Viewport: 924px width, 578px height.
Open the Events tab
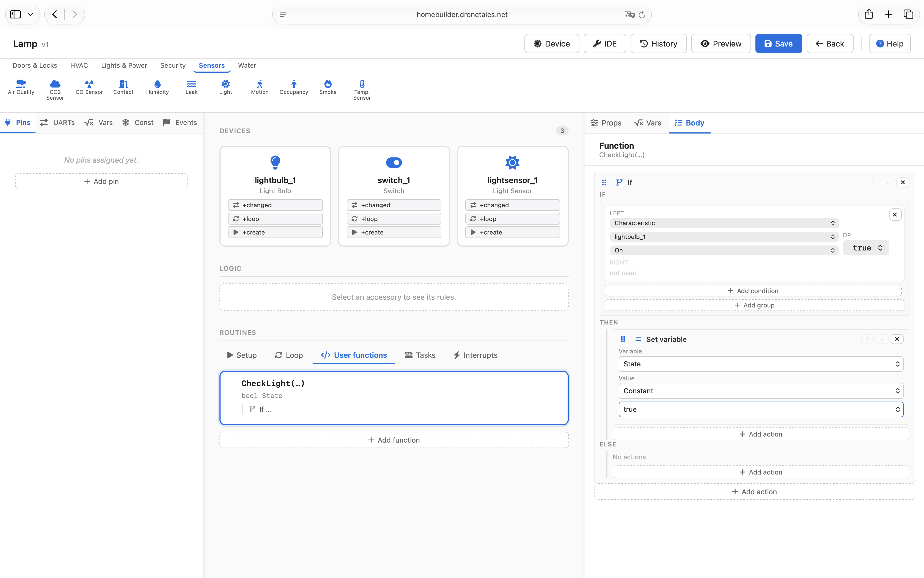[180, 123]
